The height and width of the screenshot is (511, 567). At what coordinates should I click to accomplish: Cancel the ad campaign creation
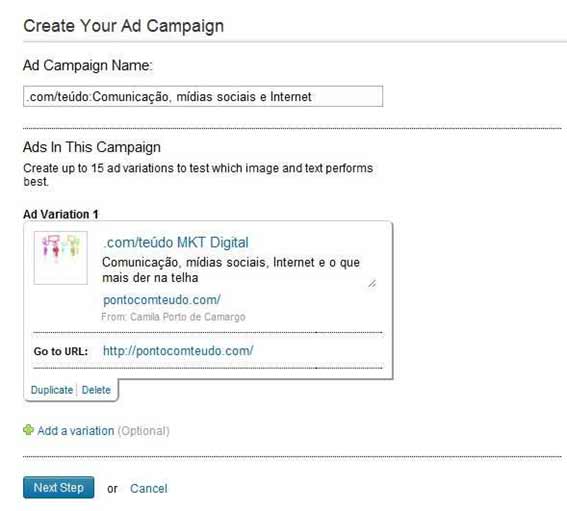[149, 489]
